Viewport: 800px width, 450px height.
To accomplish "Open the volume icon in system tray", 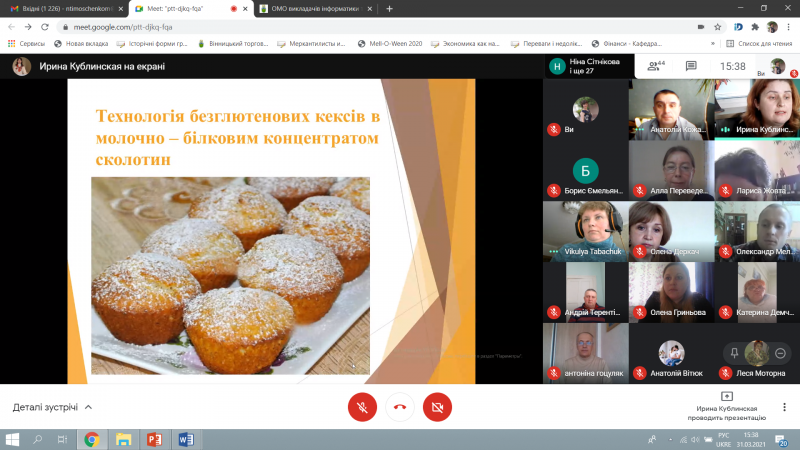I will pyautogui.click(x=694, y=439).
